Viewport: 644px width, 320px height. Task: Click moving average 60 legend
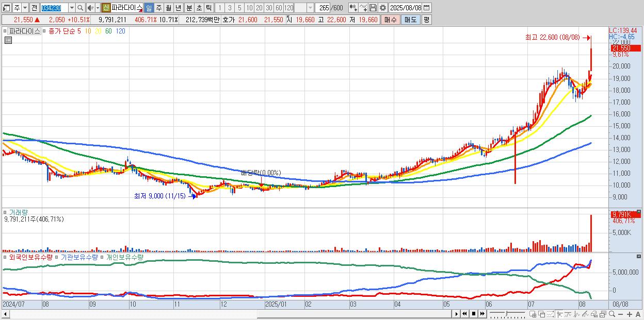pos(108,31)
